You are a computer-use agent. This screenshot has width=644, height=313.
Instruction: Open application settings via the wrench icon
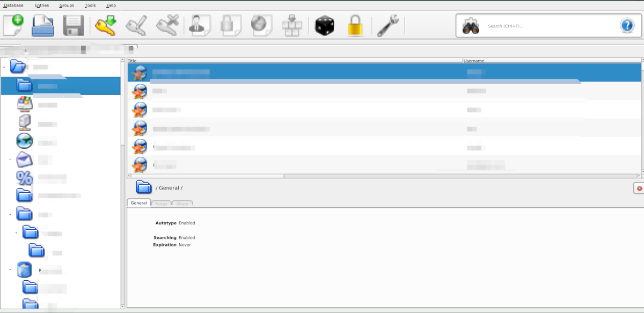click(387, 25)
